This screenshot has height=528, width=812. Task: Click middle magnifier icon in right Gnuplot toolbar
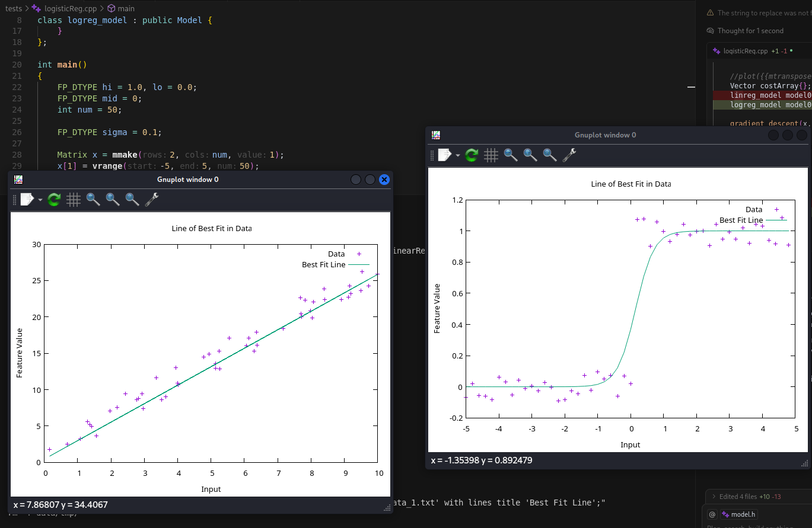click(530, 155)
